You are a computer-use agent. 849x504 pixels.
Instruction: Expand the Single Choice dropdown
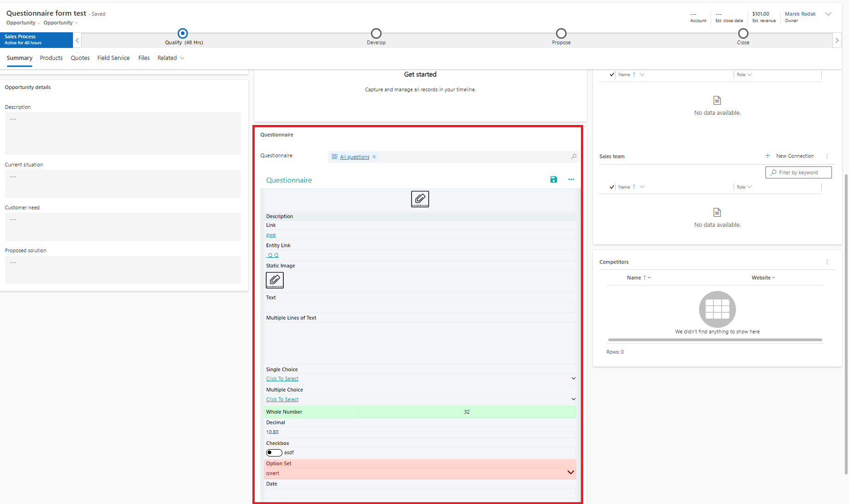[573, 379]
